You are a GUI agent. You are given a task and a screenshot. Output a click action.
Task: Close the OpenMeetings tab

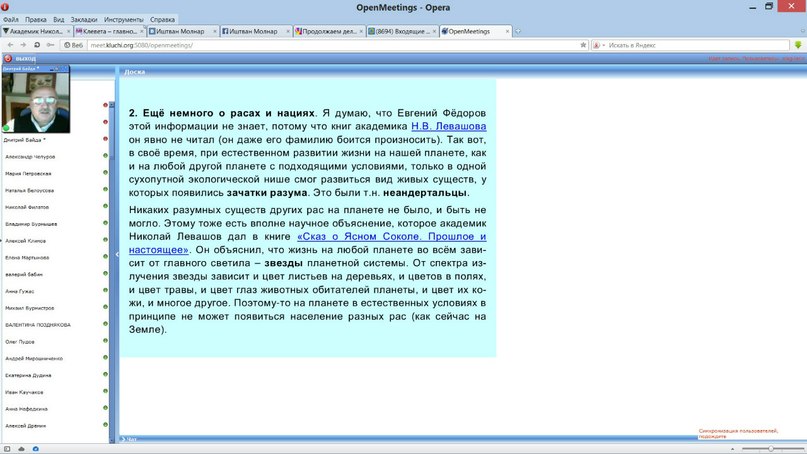tap(507, 31)
